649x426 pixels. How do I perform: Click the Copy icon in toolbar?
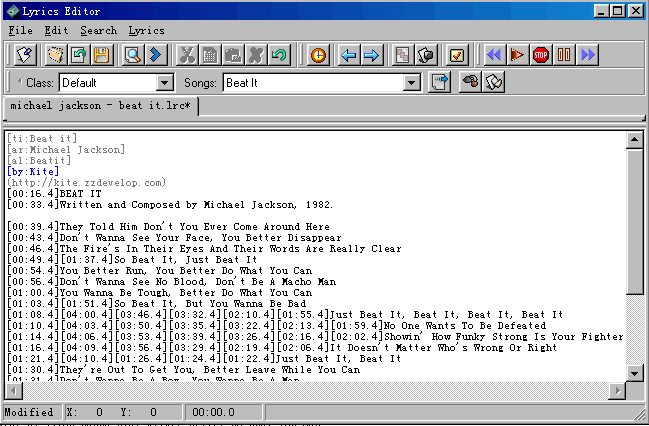(210, 55)
